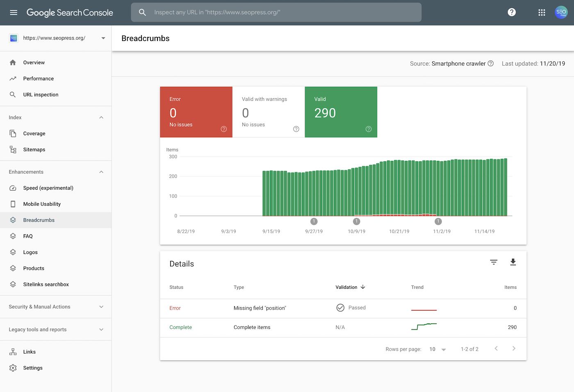Screen dimensions: 574x392
Task: Open Speed (experimental) report
Action: (x=56, y=188)
